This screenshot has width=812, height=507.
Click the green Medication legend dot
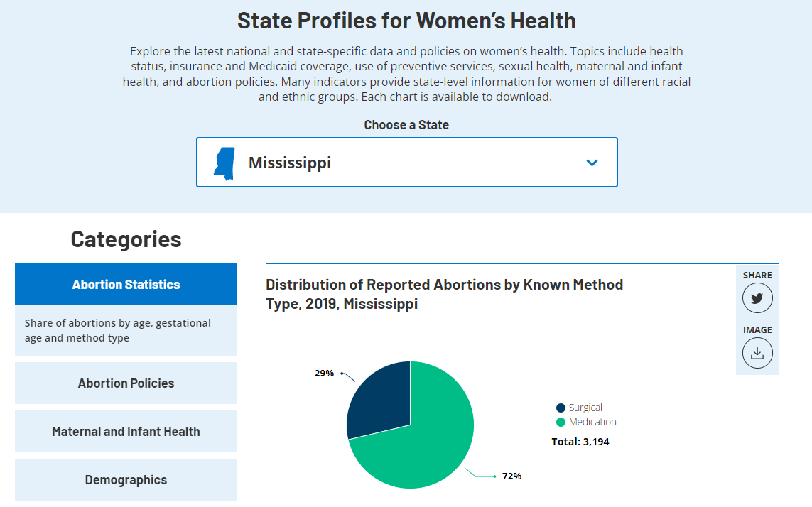pos(561,422)
